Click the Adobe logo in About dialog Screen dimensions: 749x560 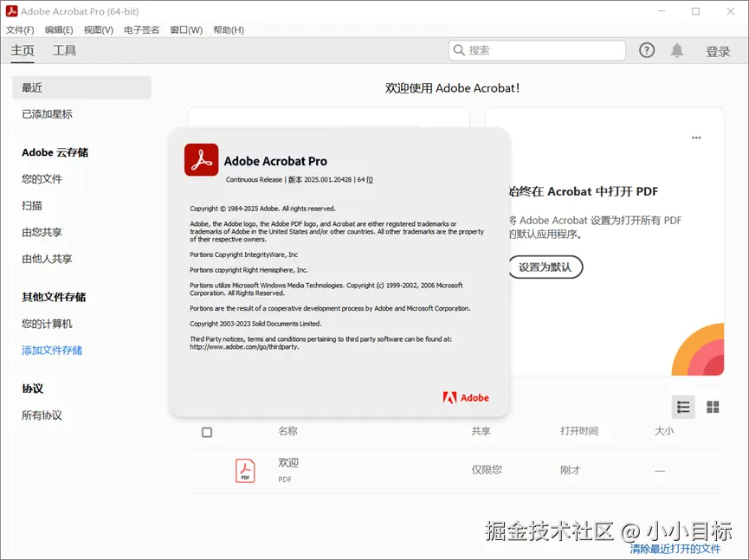[466, 397]
